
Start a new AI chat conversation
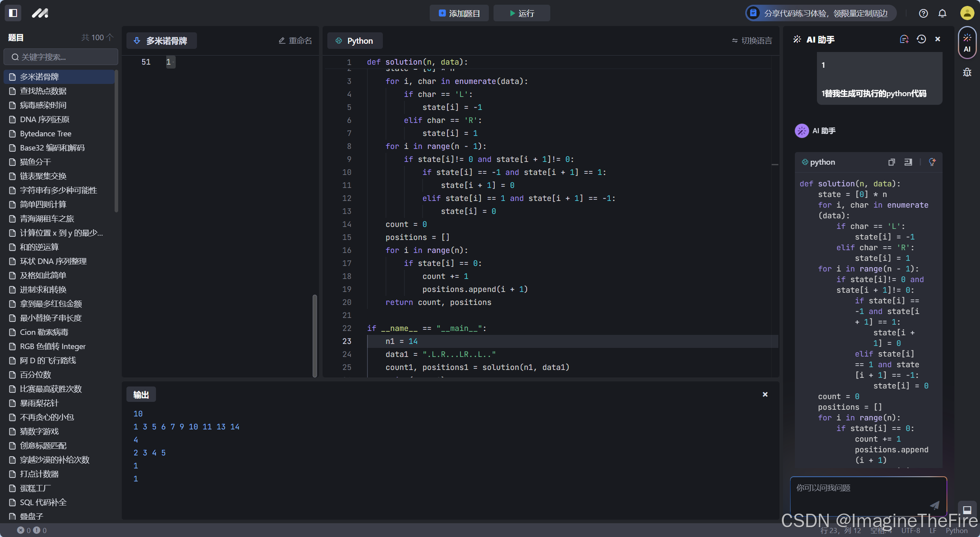coord(904,39)
